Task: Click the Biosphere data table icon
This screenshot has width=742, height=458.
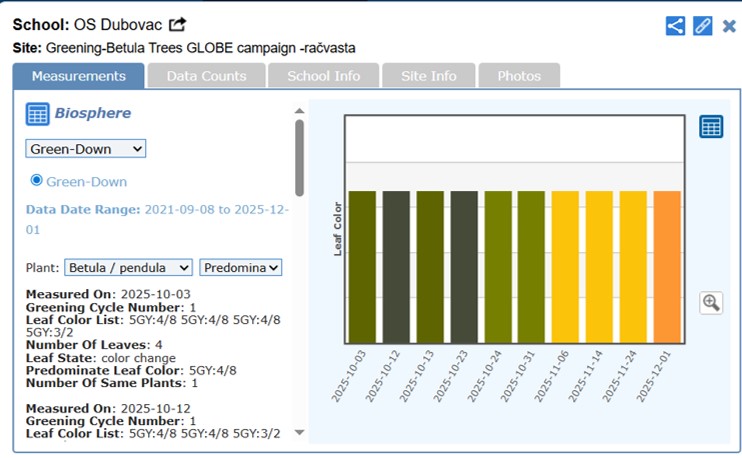Action: (x=37, y=114)
